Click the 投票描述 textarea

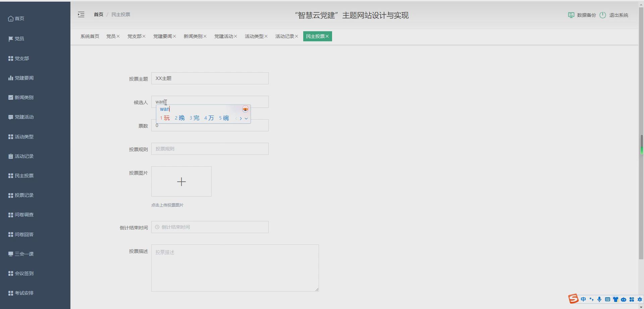(x=235, y=268)
